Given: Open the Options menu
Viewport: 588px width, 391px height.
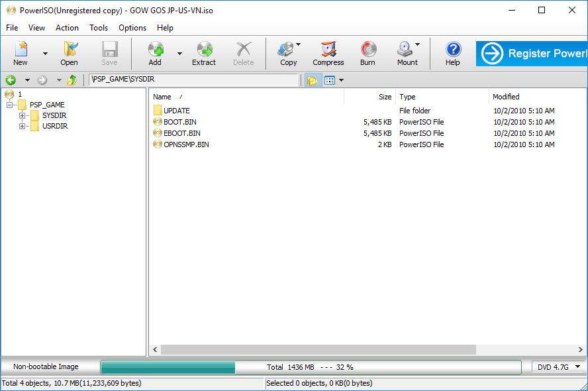Looking at the screenshot, I should click(x=132, y=28).
